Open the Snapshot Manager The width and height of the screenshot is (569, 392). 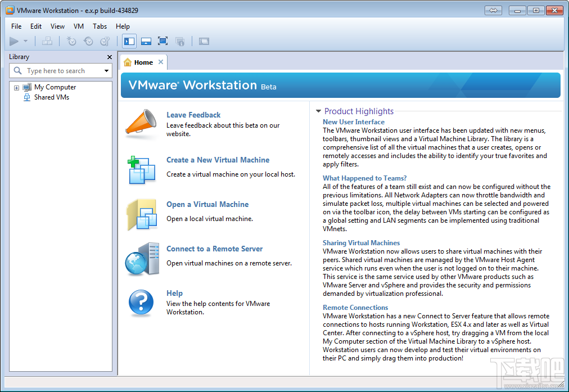[105, 41]
